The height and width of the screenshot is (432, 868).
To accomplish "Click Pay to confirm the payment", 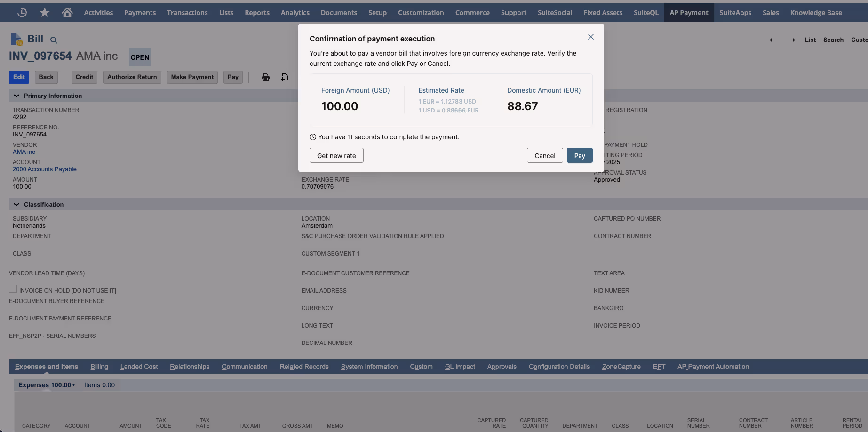I will click(580, 155).
